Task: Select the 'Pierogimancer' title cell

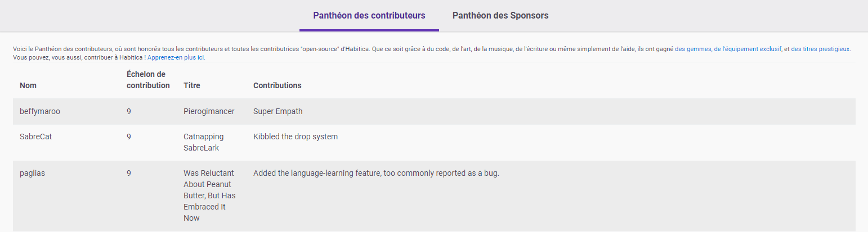Action: pyautogui.click(x=208, y=111)
